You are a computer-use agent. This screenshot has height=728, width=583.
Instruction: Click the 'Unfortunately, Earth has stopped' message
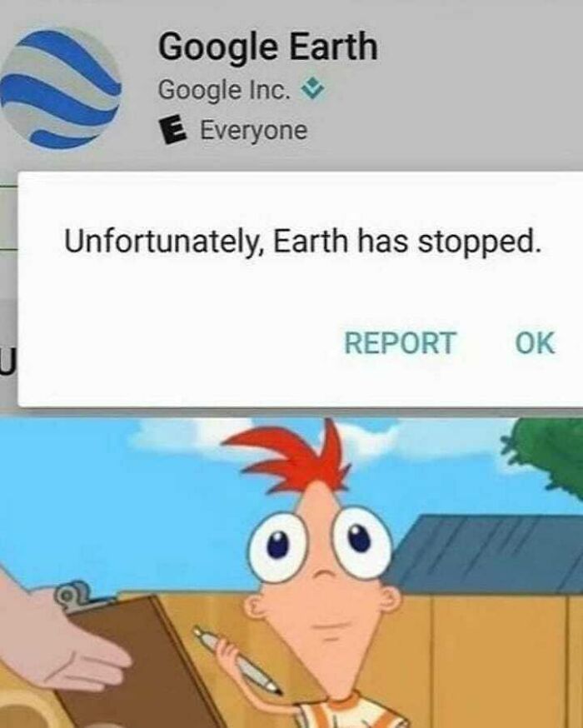(x=302, y=243)
